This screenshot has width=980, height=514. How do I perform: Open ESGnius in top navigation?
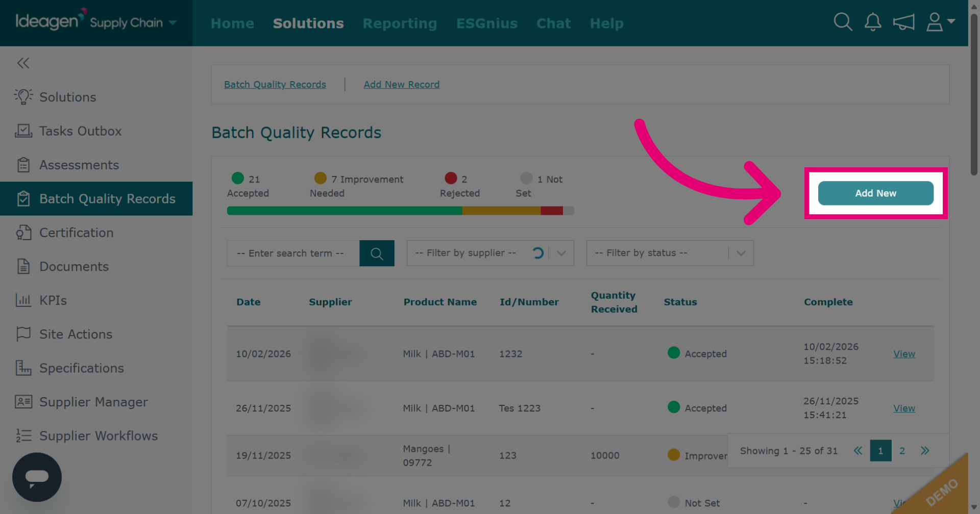[x=487, y=23]
